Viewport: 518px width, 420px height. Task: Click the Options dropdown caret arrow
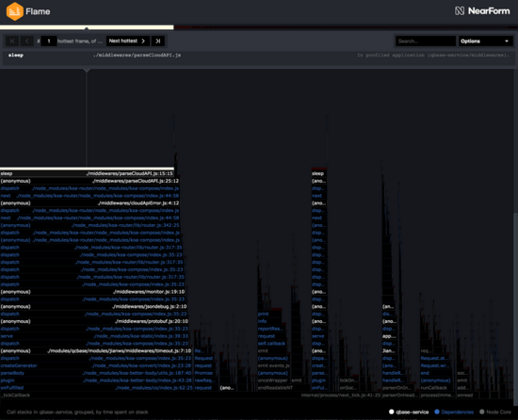pyautogui.click(x=507, y=41)
